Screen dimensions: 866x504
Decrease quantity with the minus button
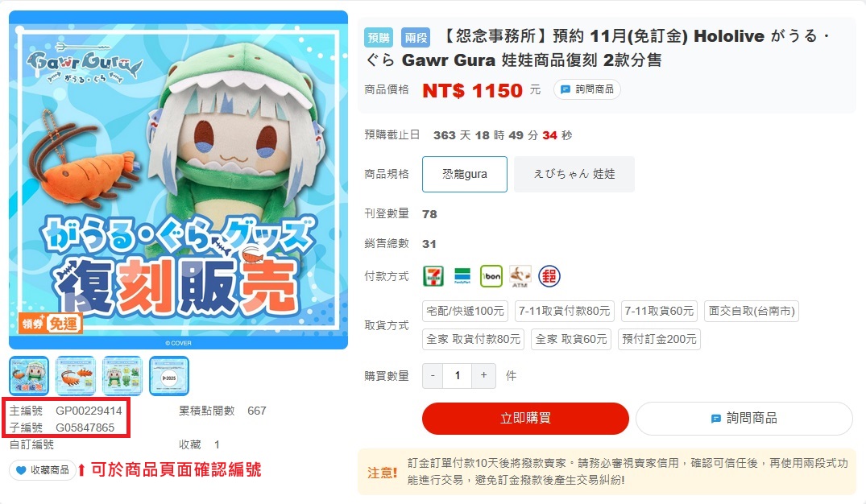(x=433, y=375)
